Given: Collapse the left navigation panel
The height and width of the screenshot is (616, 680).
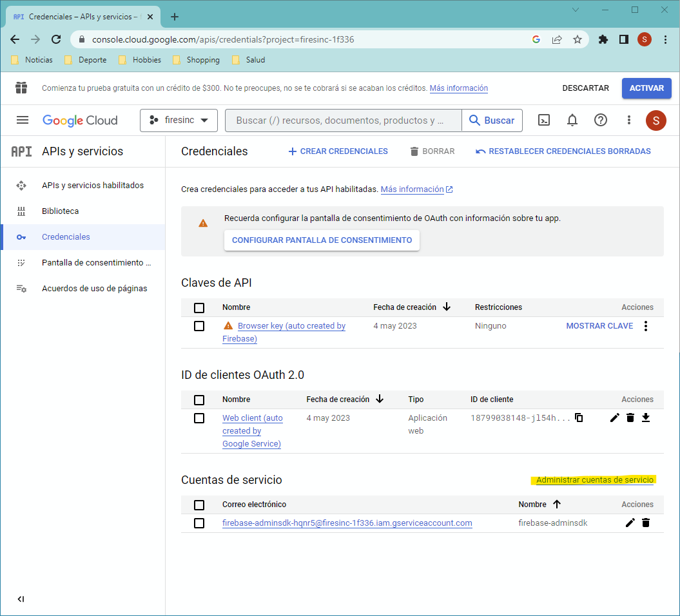Looking at the screenshot, I should coord(21,599).
